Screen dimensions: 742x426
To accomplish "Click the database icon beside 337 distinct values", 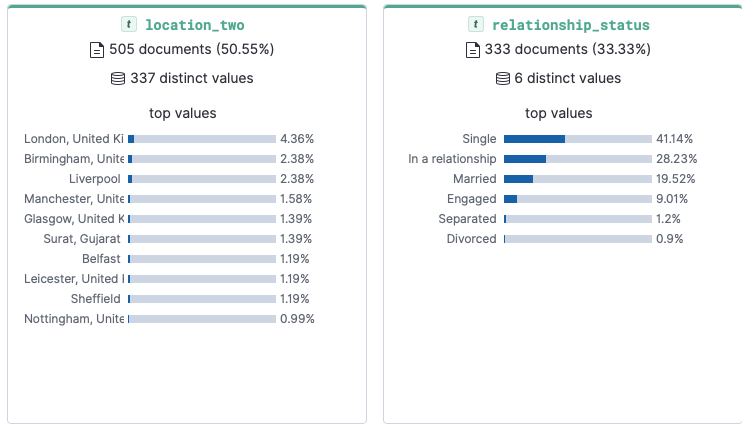I will tap(117, 78).
